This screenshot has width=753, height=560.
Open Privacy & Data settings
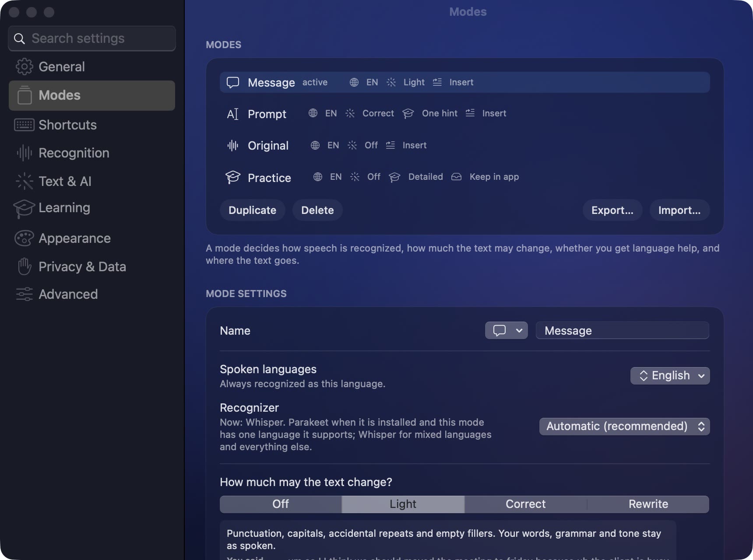click(x=92, y=266)
